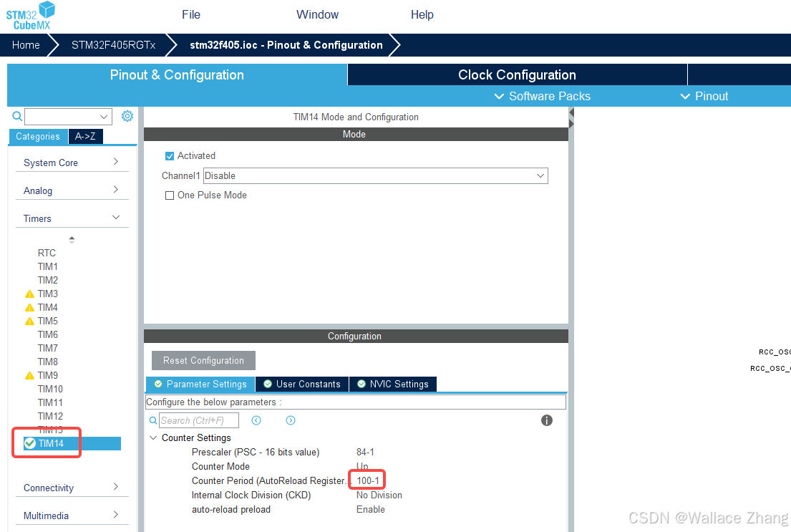Click the parameter search input field
791x532 pixels.
coord(199,420)
